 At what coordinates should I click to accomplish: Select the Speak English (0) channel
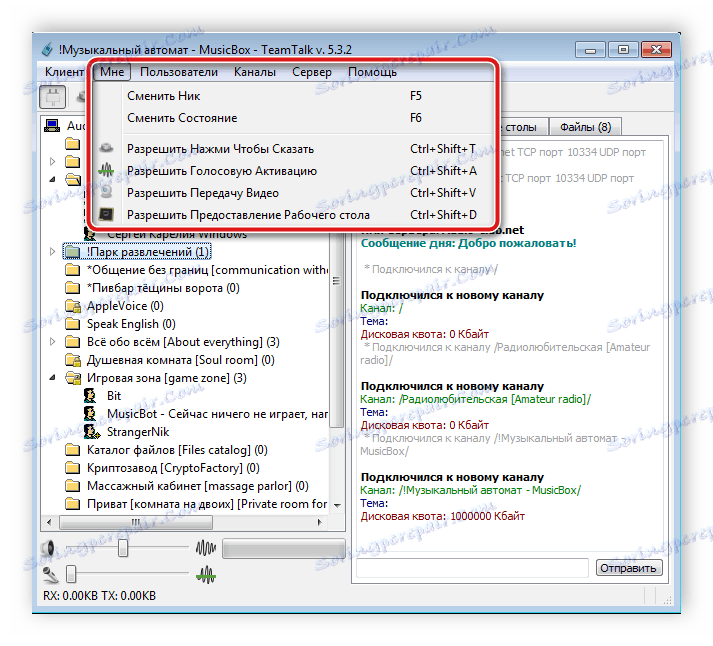(x=131, y=324)
